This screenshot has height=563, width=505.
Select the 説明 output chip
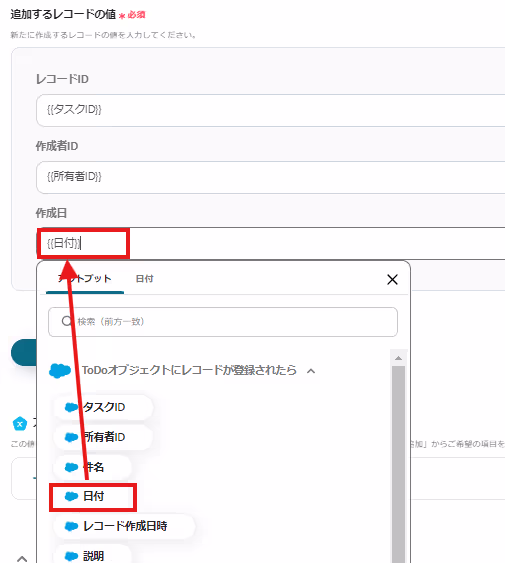click(93, 555)
